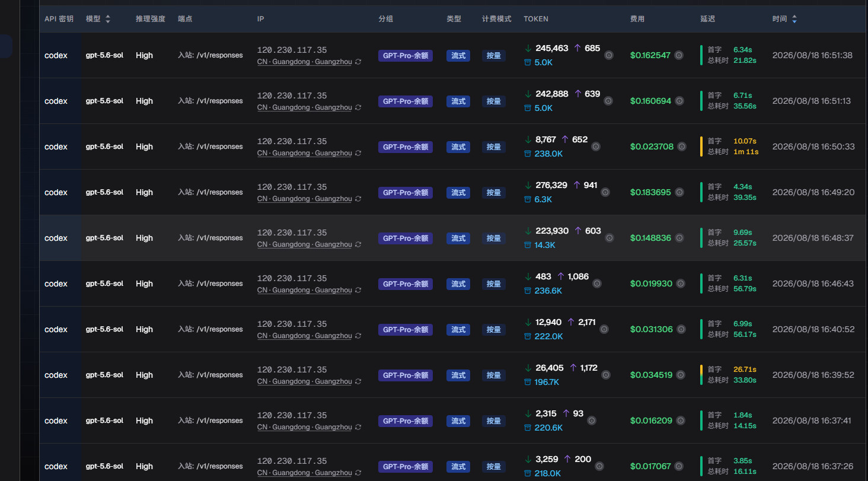The image size is (868, 481).
Task: Show cost breakdown icon next to $0.017067
Action: point(680,466)
